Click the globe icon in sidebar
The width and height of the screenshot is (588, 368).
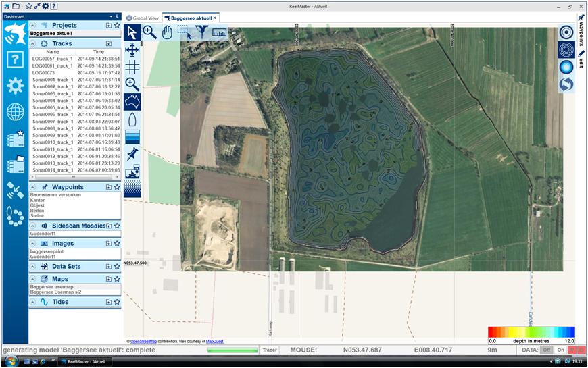15,112
